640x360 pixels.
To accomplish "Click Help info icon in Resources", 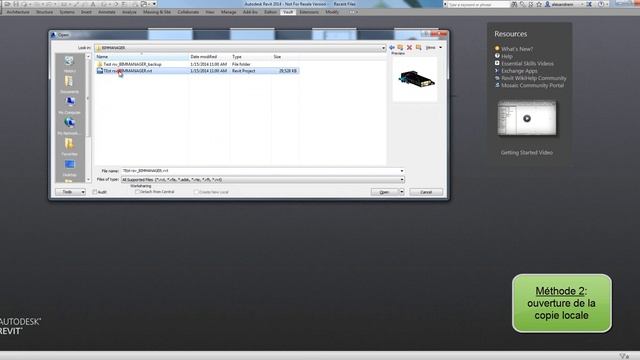I will (497, 56).
